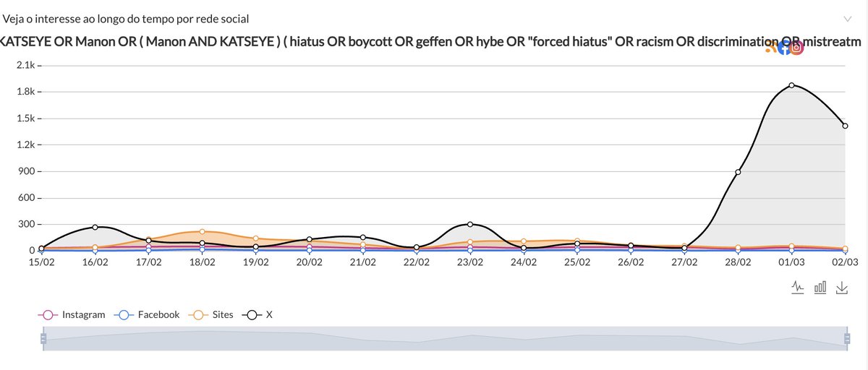Click the 18/02 Sites peak point
The image size is (868, 370).
pos(202,231)
